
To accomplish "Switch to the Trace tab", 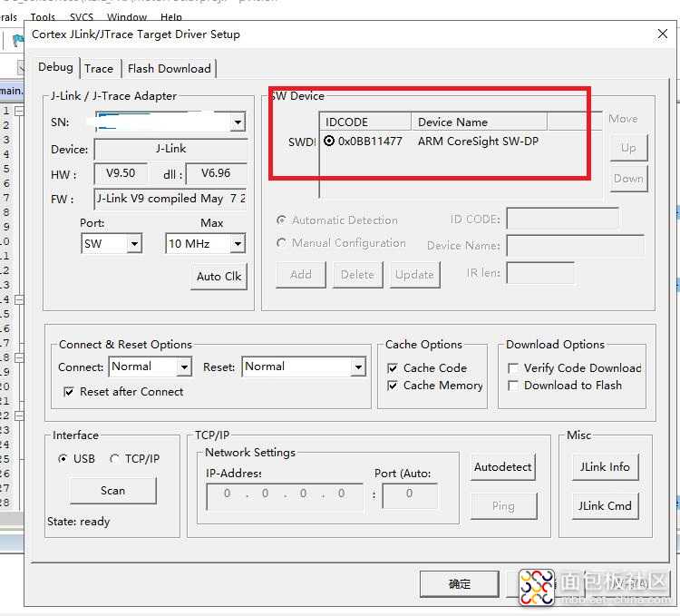I will click(99, 69).
